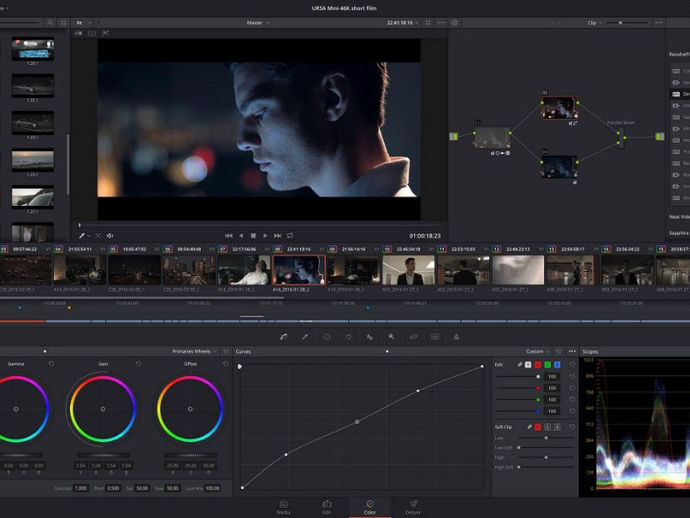This screenshot has width=690, height=518.
Task: Select the man-in-suit clip thumbnail in timeline
Action: 408,270
